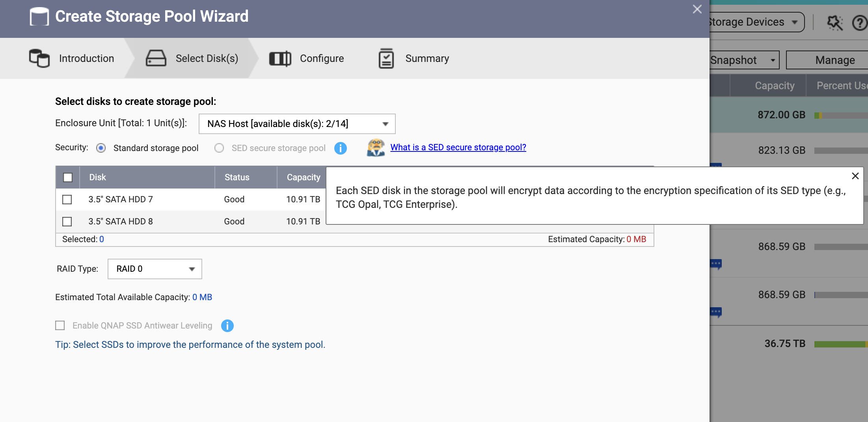
Task: Open the help question mark icon
Action: (x=859, y=22)
